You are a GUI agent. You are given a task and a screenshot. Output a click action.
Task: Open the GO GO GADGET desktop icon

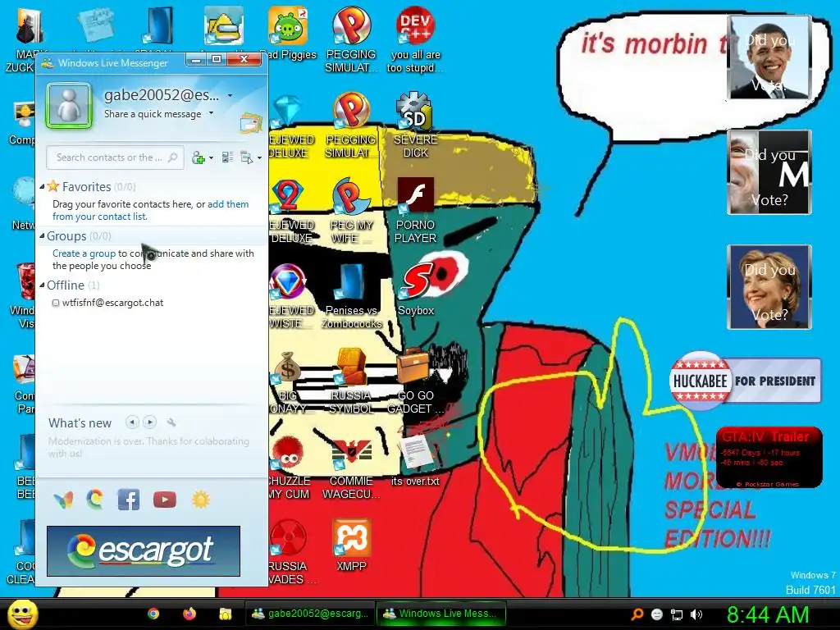click(415, 381)
